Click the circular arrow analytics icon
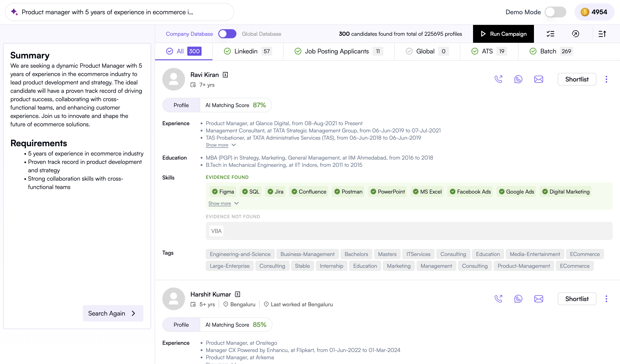Image resolution: width=620 pixels, height=364 pixels. coord(575,34)
